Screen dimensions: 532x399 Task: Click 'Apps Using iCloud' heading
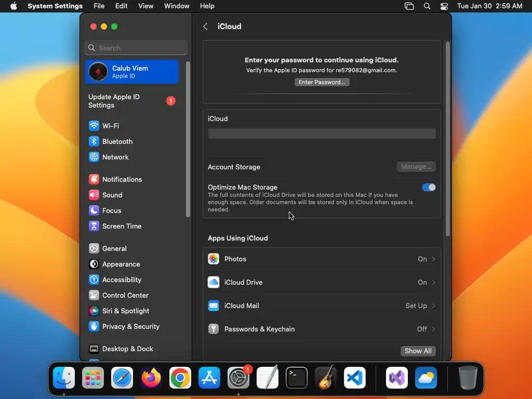click(238, 238)
